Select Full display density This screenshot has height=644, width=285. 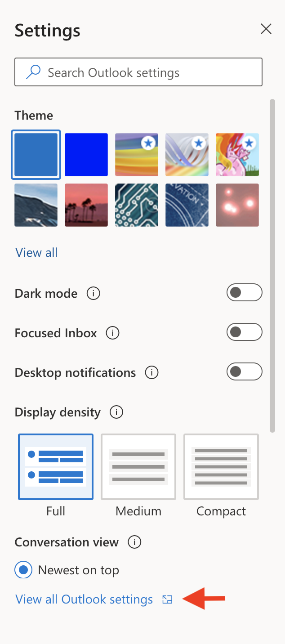[56, 467]
